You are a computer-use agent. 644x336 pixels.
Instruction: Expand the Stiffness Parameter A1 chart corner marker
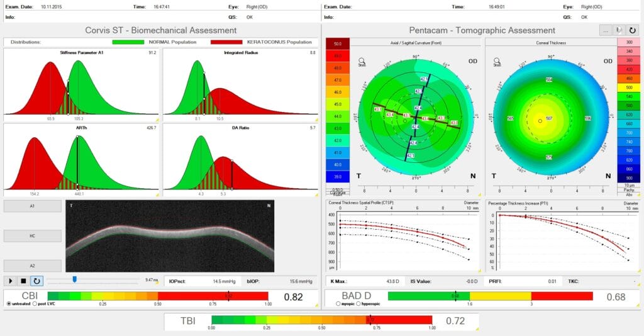tap(157, 120)
